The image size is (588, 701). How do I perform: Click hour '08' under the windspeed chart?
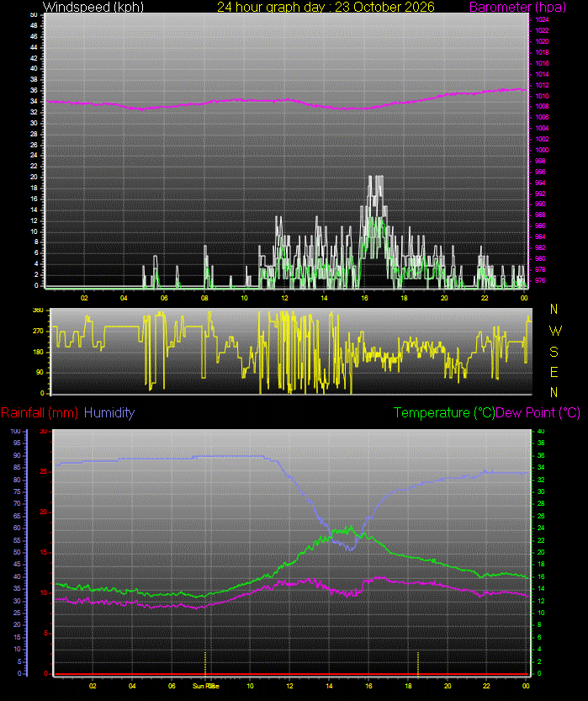[x=204, y=298]
